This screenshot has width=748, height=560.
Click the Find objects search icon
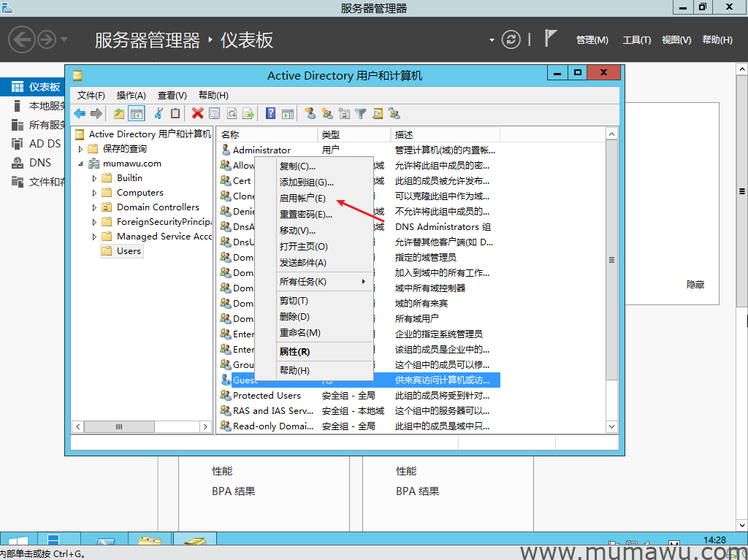[378, 113]
